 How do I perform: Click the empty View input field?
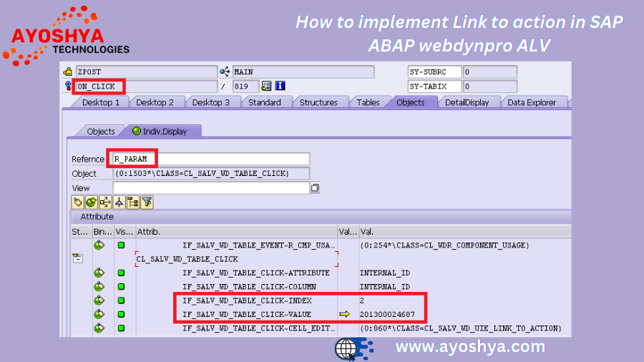click(211, 187)
